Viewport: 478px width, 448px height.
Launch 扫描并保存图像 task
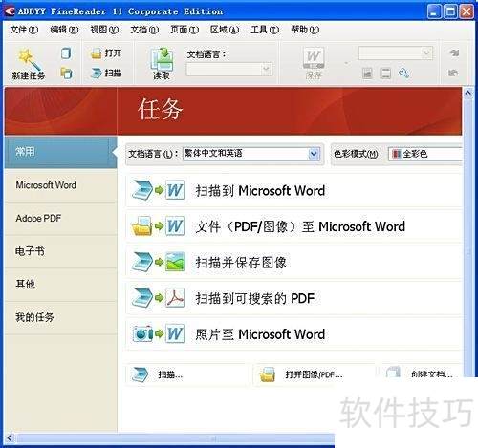pos(293,263)
